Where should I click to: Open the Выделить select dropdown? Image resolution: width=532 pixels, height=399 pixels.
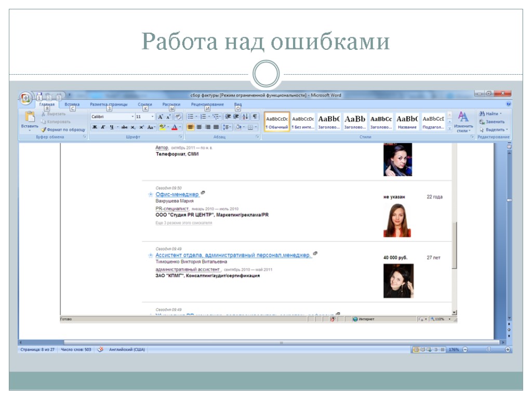494,129
